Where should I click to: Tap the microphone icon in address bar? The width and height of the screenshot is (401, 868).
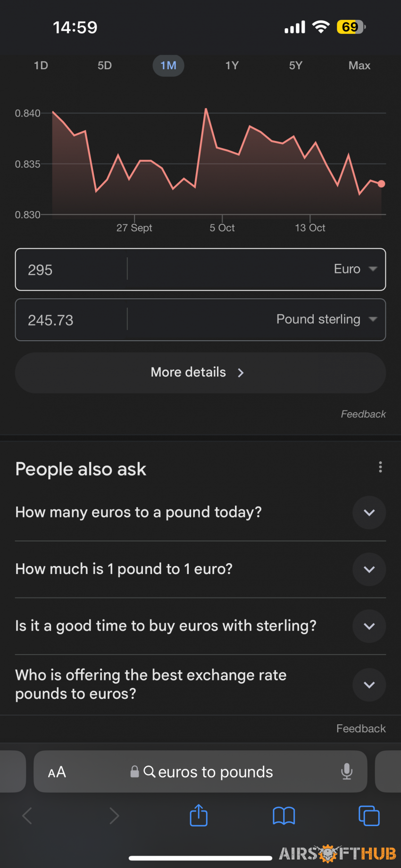347,771
